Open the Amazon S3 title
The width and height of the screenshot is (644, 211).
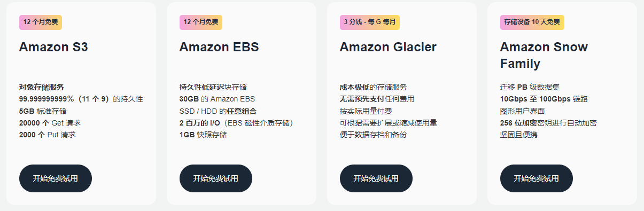point(53,47)
